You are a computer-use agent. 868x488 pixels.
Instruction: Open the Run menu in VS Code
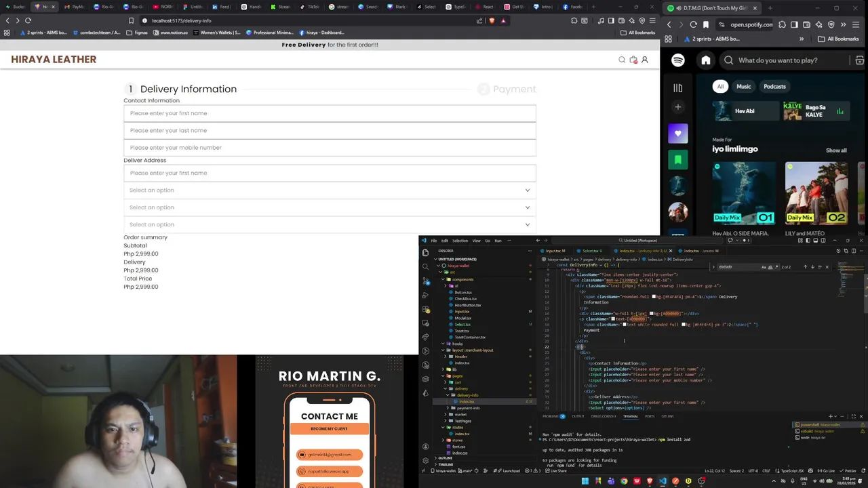tap(498, 241)
